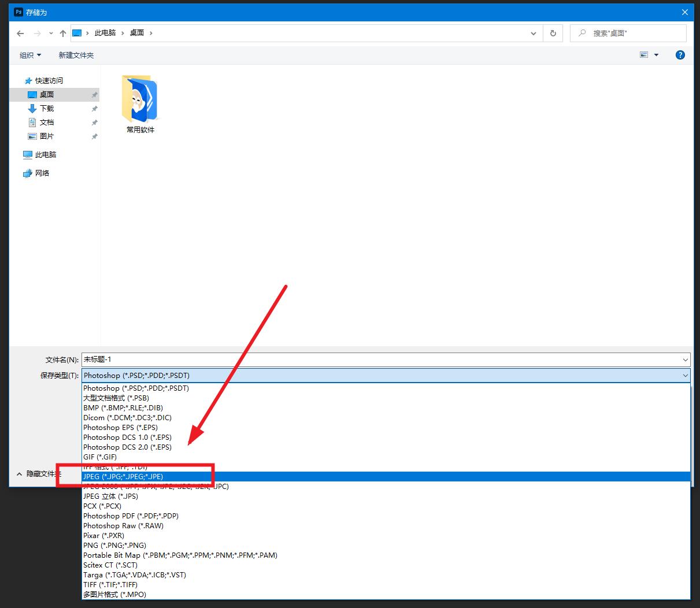Select the 常用软件 folder
This screenshot has width=700, height=608.
140,105
